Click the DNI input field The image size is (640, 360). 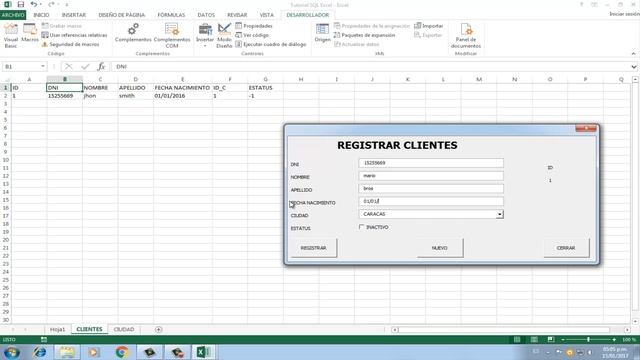[431, 163]
